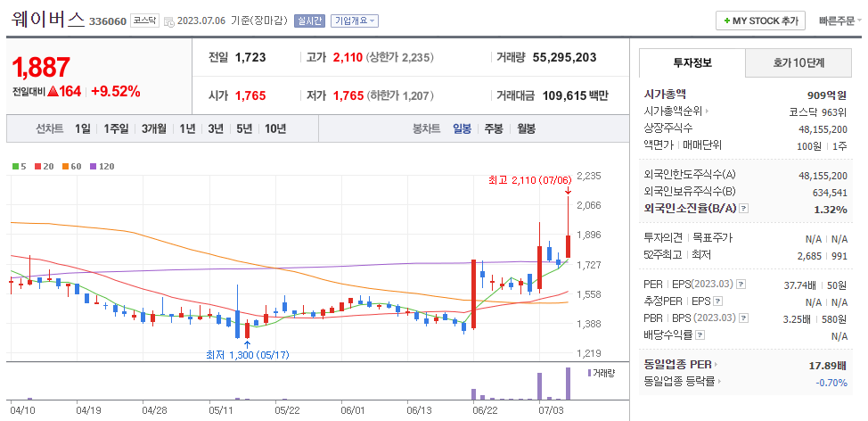Switch to 호가10단계 tab
The height and width of the screenshot is (421, 868).
pos(798,63)
